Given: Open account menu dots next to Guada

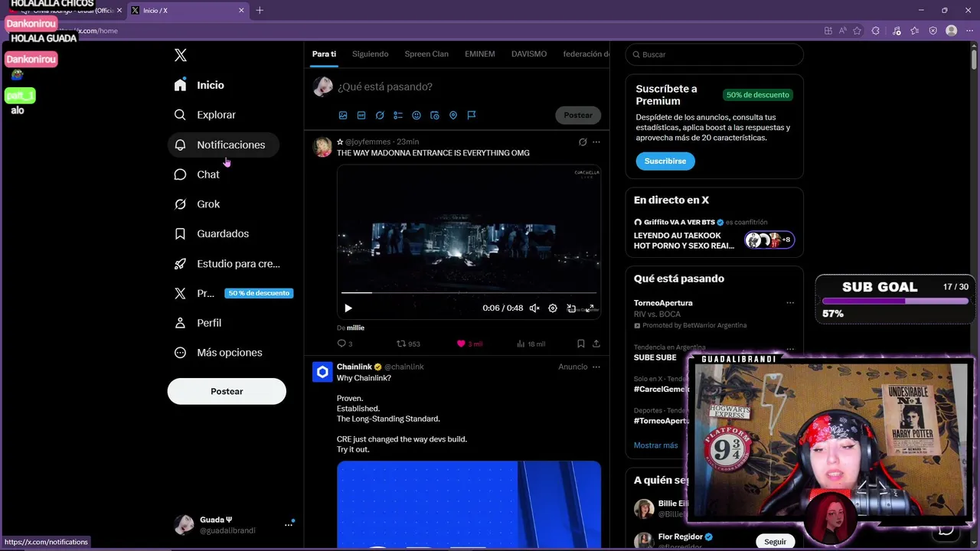Looking at the screenshot, I should 289,525.
